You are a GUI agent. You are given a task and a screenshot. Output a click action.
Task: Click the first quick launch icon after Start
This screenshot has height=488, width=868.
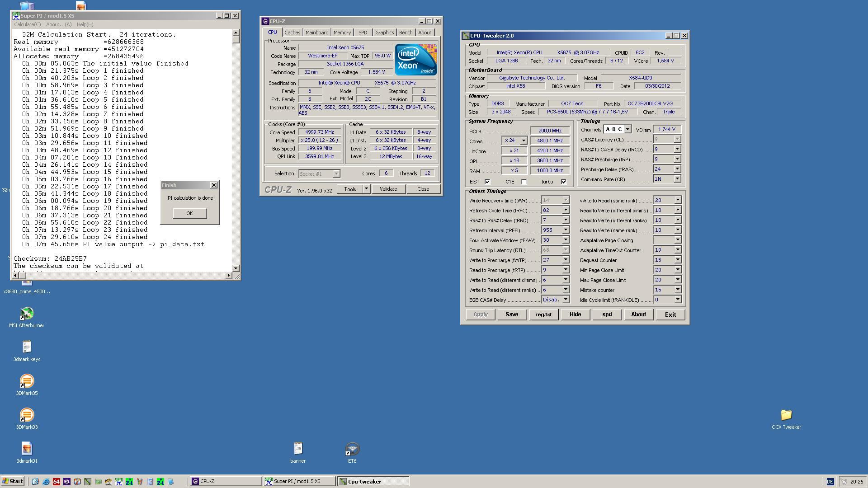tap(35, 482)
